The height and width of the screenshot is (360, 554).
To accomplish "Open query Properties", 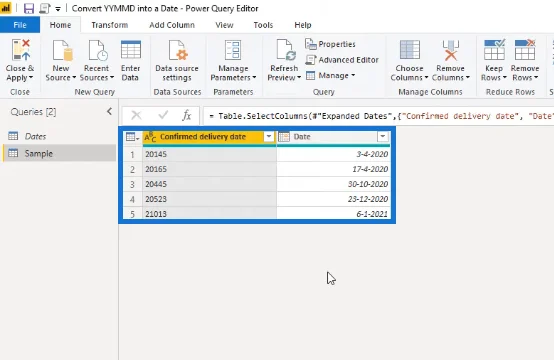I will [x=330, y=44].
